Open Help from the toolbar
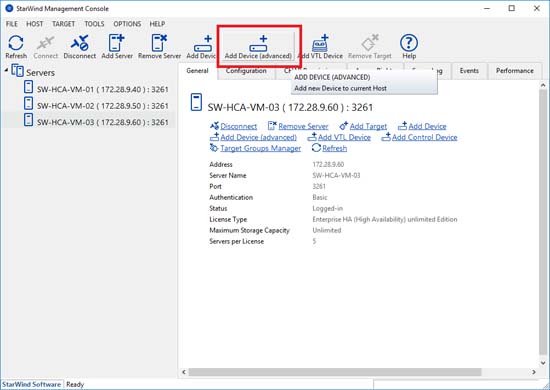The width and height of the screenshot is (550, 390). tap(409, 47)
